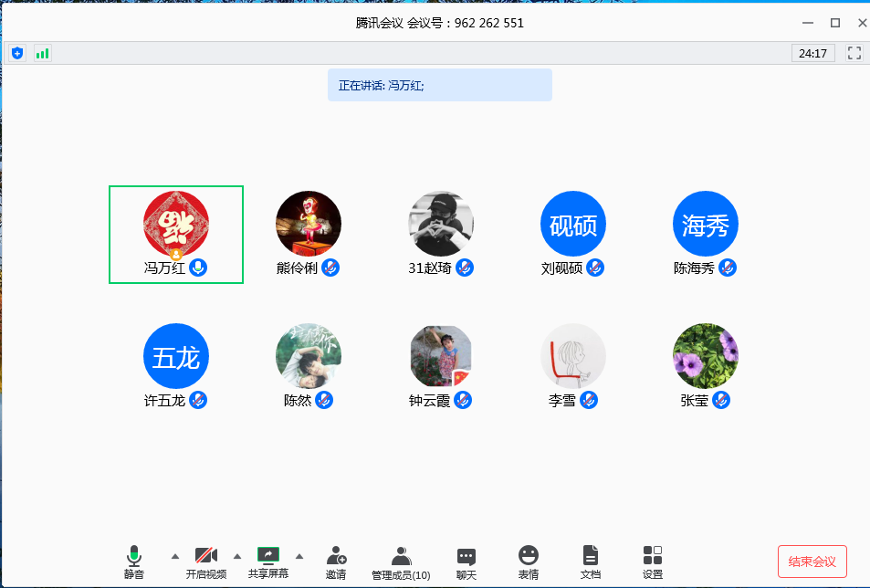Screen dimensions: 870x588
Task: Click 张莹's flower avatar
Action: tap(706, 356)
